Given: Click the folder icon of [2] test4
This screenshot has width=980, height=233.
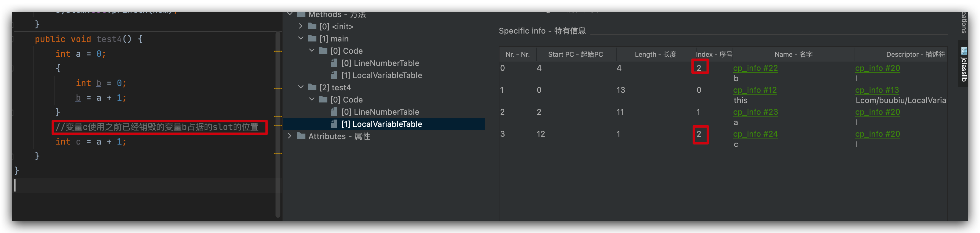Looking at the screenshot, I should [312, 88].
